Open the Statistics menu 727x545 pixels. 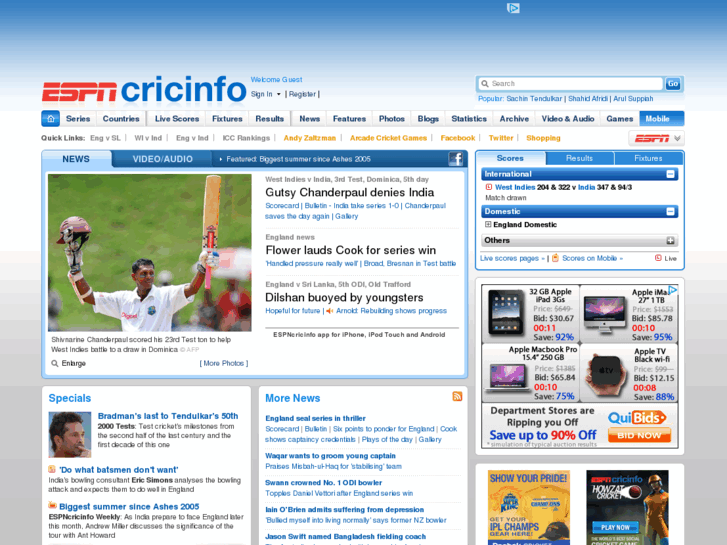469,119
